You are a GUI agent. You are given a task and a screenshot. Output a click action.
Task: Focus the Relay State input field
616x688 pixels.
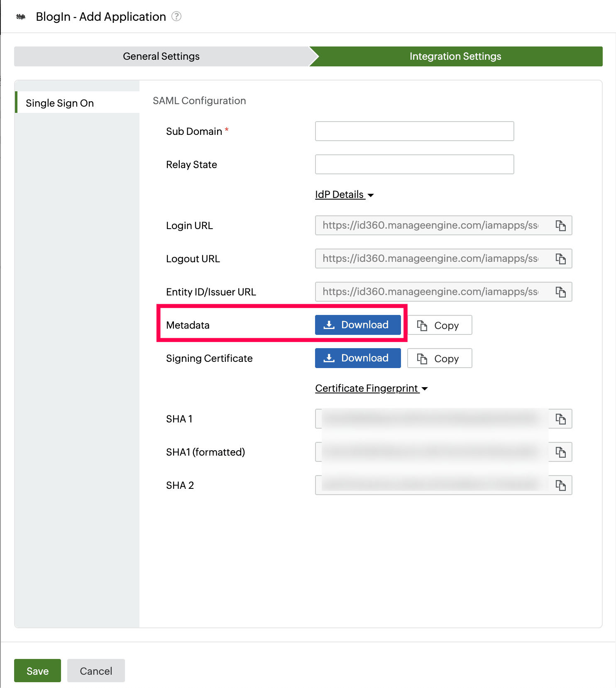click(414, 164)
